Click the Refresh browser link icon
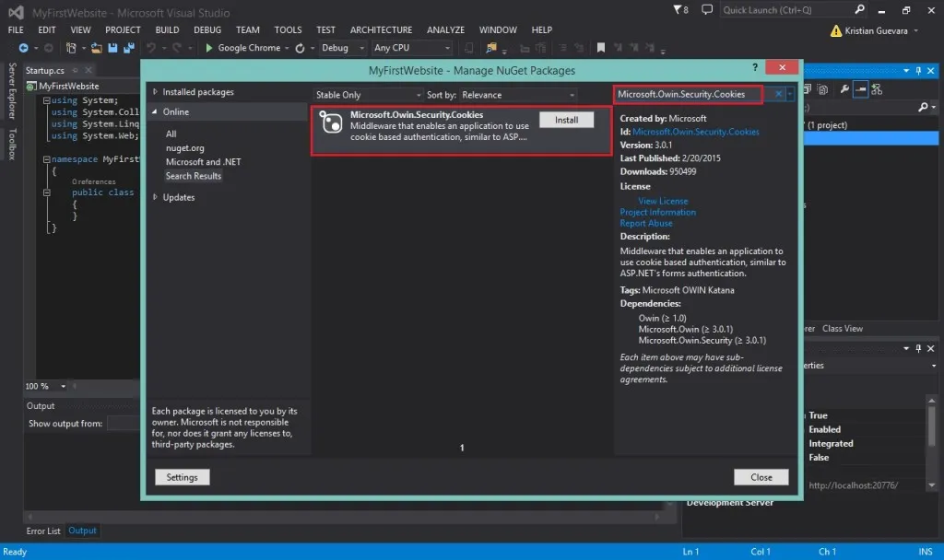The image size is (944, 560). click(x=300, y=48)
